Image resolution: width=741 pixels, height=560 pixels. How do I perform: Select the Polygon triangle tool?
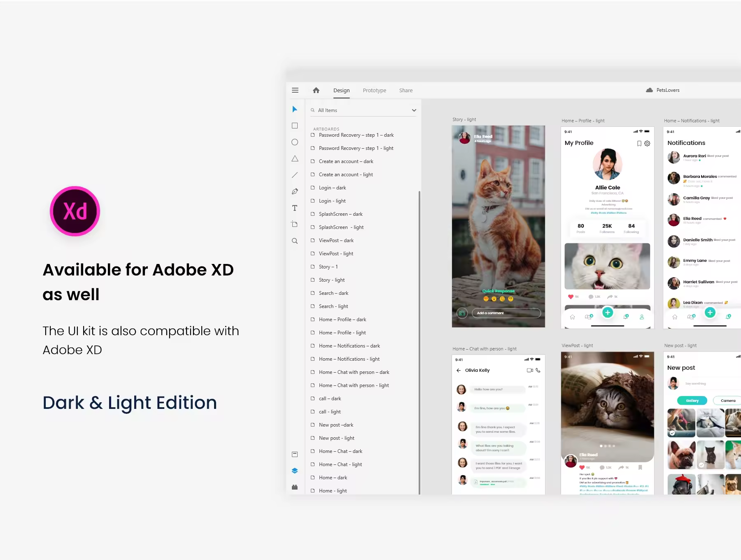295,159
